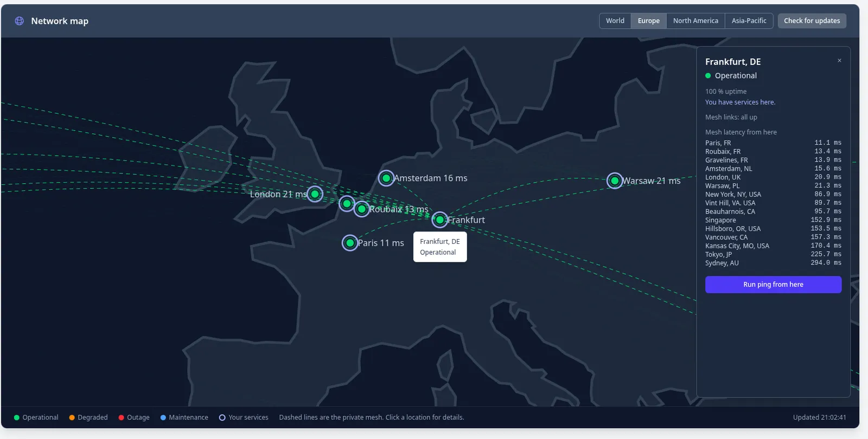
Task: Click the 'Warsaw 21 ms' map label
Action: click(651, 180)
